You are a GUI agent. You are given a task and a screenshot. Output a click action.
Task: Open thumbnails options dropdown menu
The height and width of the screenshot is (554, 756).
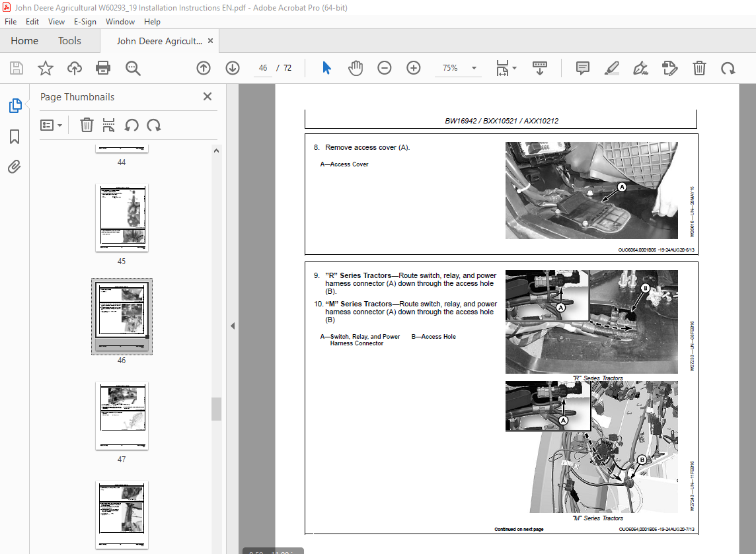[51, 125]
